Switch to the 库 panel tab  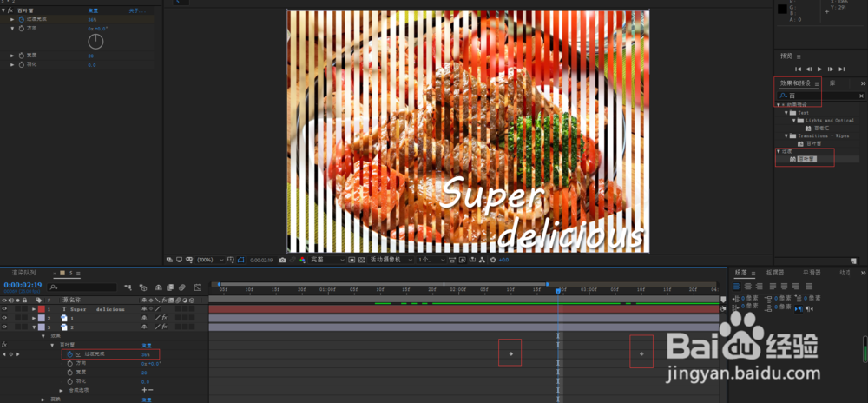coord(832,83)
